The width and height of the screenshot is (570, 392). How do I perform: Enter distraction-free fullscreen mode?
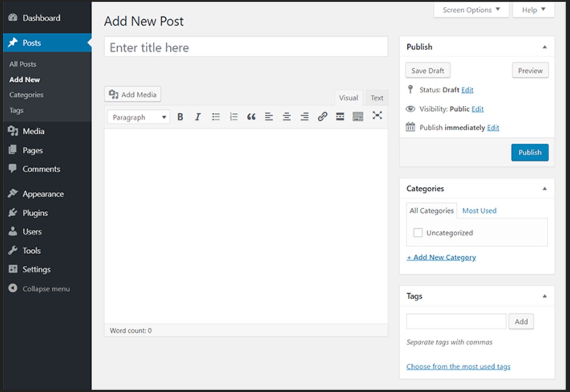tap(377, 116)
